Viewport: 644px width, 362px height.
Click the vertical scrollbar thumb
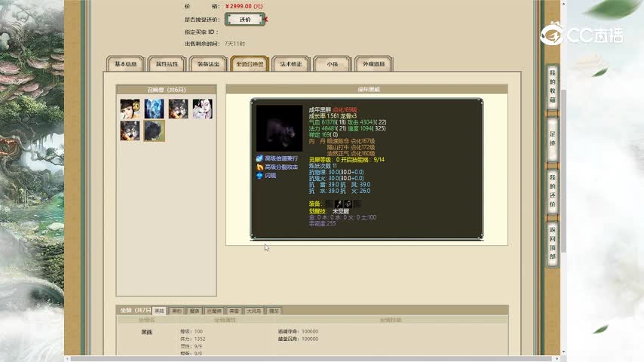tap(563, 170)
